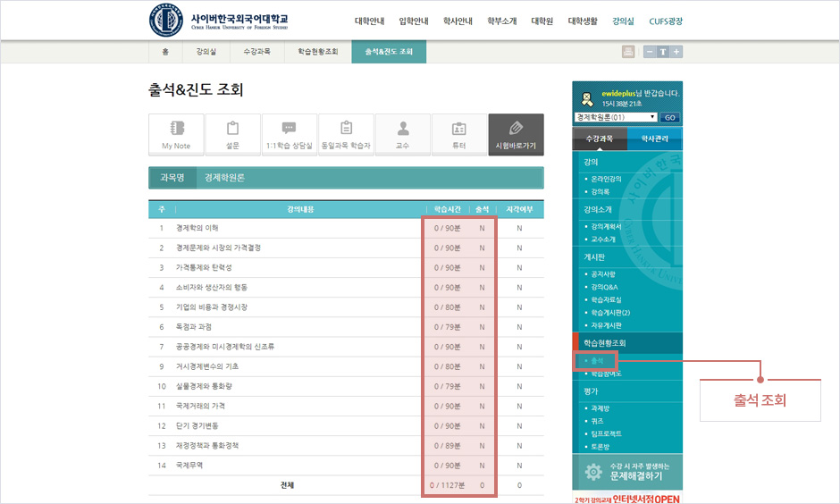Switch to the 학사관리 sidebar tab
The image size is (840, 504).
tap(654, 139)
